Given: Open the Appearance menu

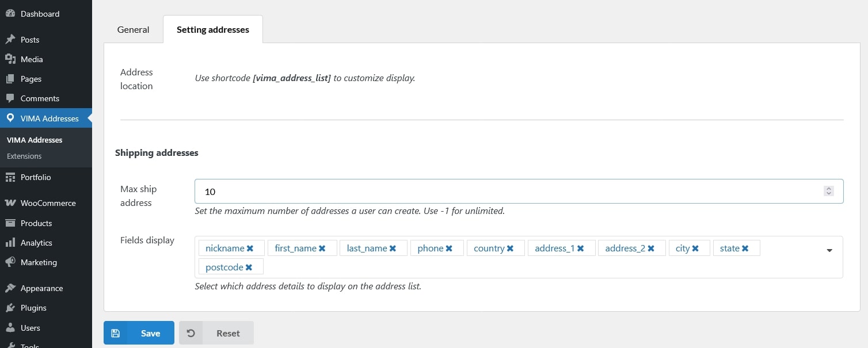Looking at the screenshot, I should tap(41, 288).
